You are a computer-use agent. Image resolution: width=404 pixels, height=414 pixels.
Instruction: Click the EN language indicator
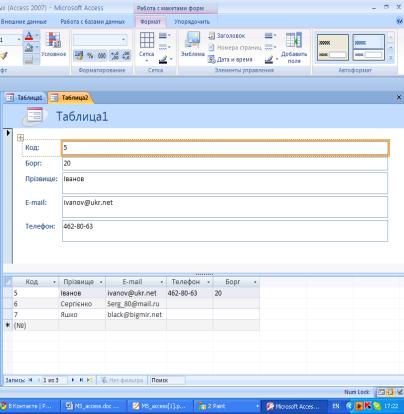336,406
